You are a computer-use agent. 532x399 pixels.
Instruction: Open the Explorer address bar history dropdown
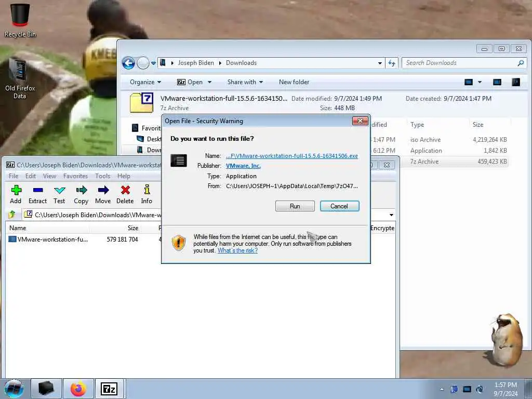pos(380,63)
